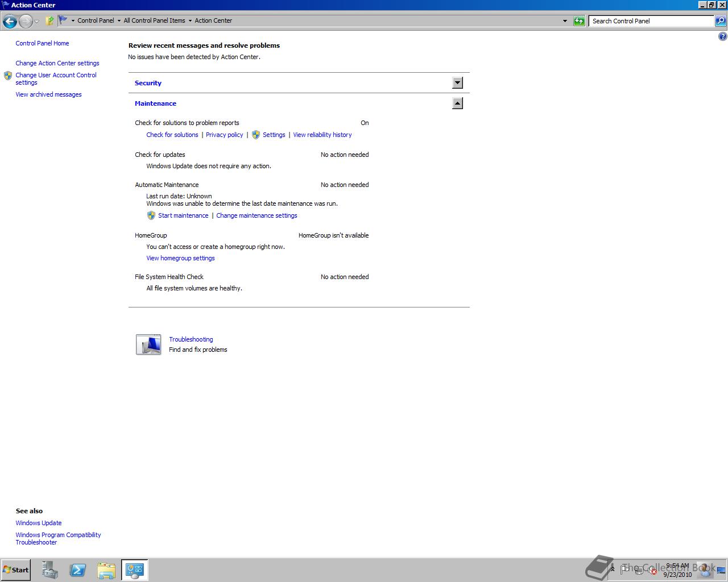
Task: Click Start maintenance link
Action: click(x=183, y=215)
